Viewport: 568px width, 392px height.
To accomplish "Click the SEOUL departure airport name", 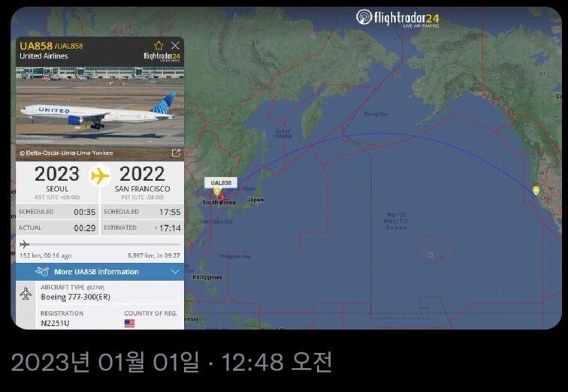I will coord(57,189).
